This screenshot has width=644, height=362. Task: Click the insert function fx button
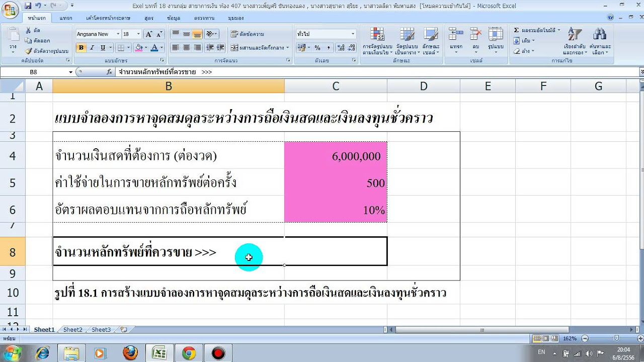point(109,72)
